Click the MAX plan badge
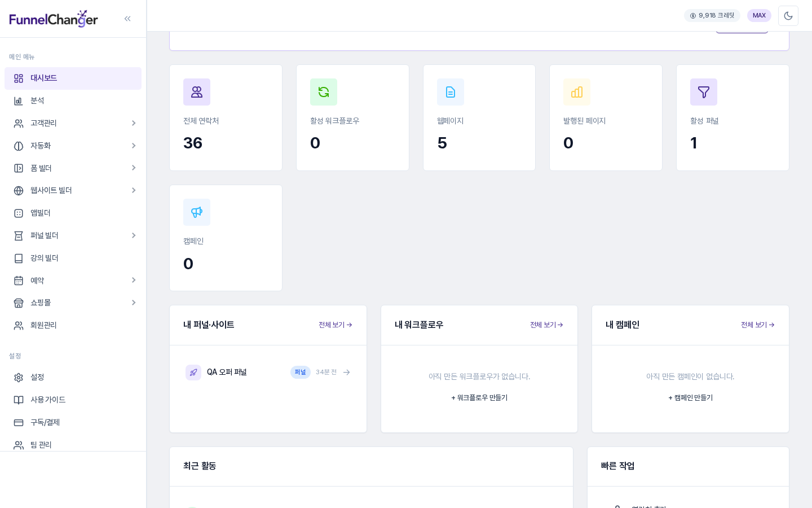Screen dimensions: 812x508 point(759,16)
